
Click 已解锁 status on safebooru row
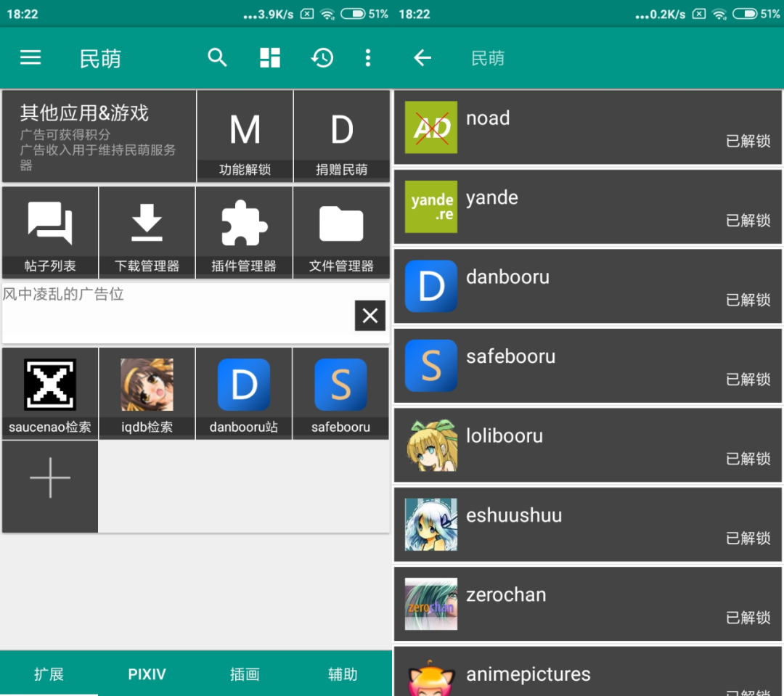(748, 380)
